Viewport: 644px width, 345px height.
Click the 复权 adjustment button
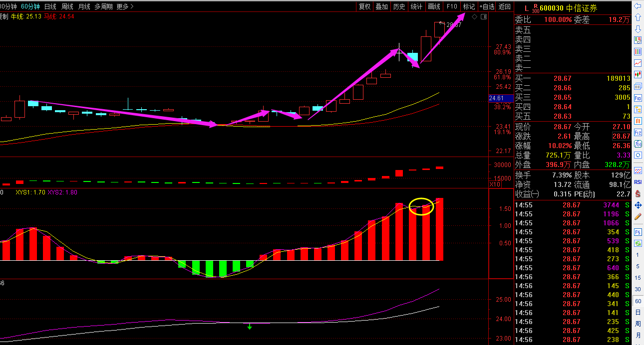click(365, 6)
